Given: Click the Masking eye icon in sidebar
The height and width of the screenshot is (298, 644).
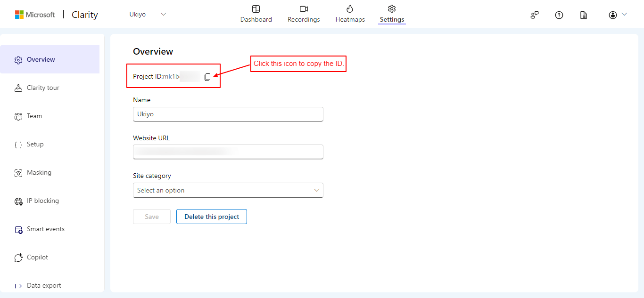Looking at the screenshot, I should click(18, 173).
